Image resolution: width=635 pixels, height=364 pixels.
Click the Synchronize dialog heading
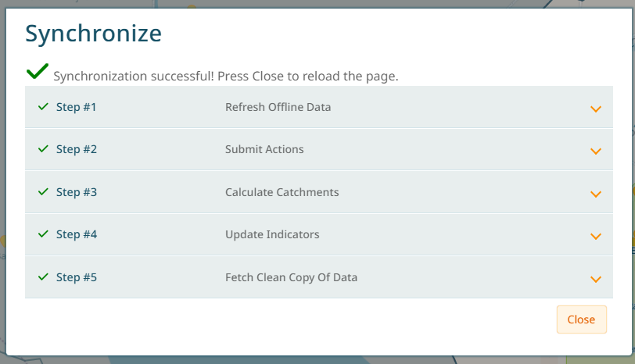(x=94, y=34)
